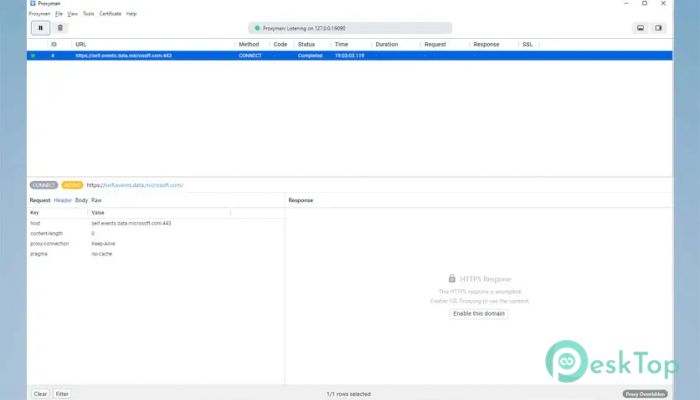Sort by the ID column header
The width and height of the screenshot is (700, 400).
coord(54,44)
